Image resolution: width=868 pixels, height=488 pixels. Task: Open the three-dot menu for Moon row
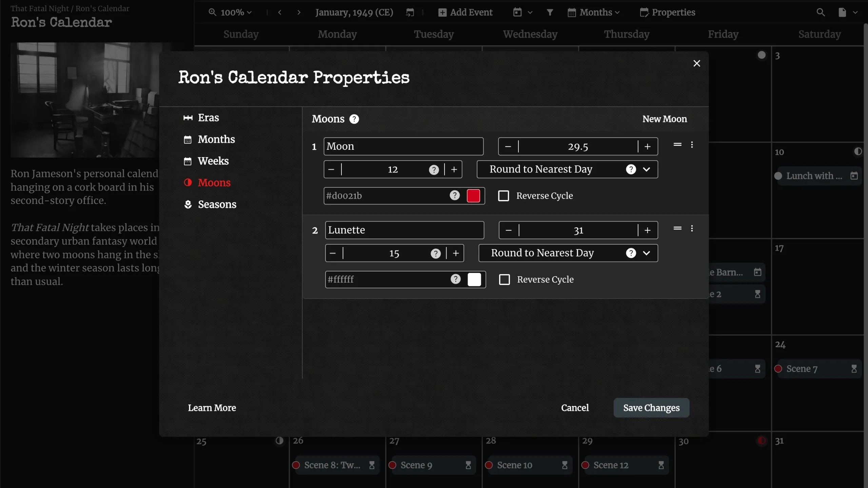click(x=692, y=145)
